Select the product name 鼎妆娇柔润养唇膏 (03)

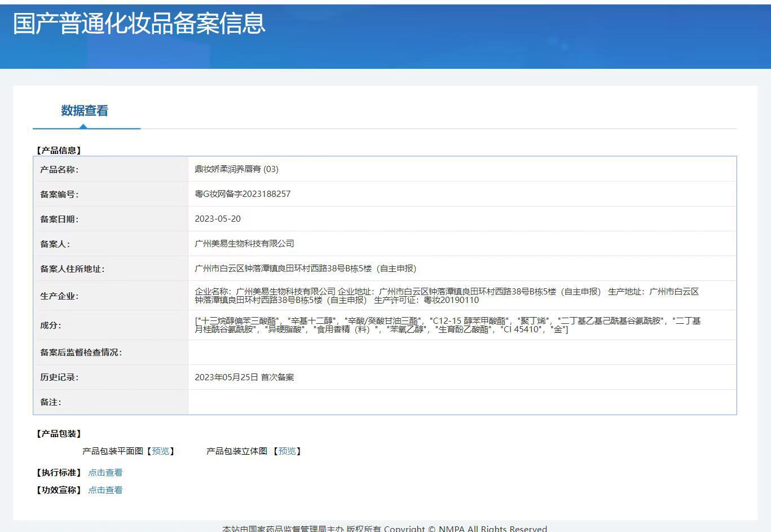236,169
